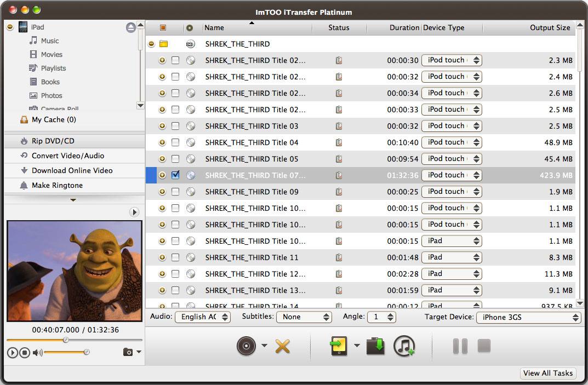This screenshot has height=385, width=588.
Task: Switch to Make Ringtone
Action: [x=75, y=185]
